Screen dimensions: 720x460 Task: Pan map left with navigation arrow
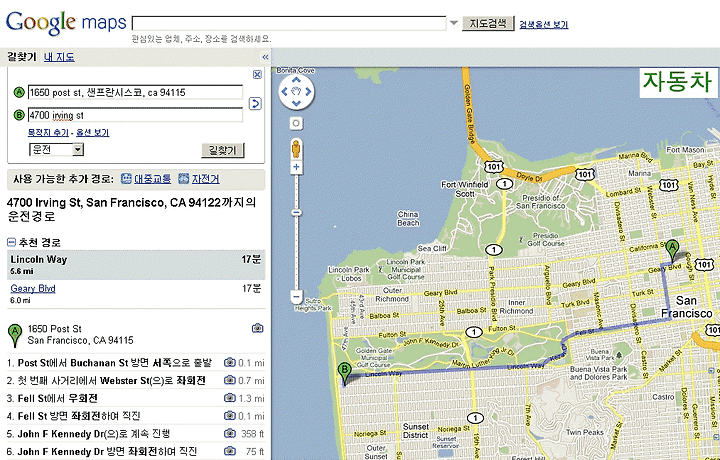click(284, 92)
